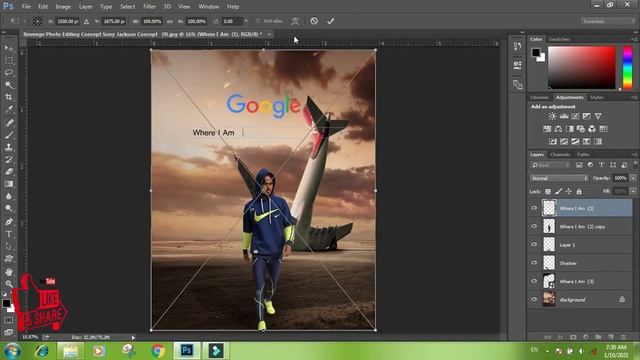Cancel the transform in options bar
Screen dimensions: 640x360
(314, 21)
